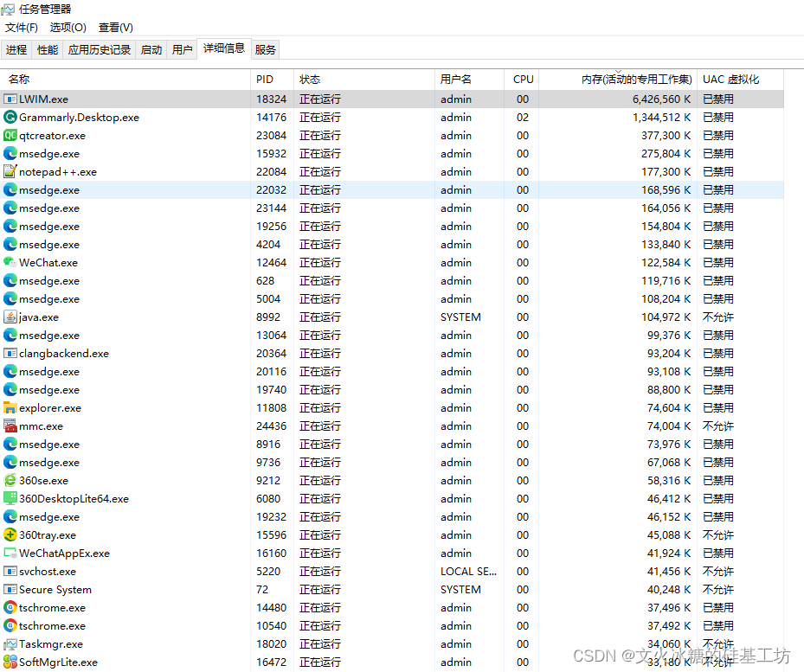Click PID cell 16160

[x=271, y=553]
